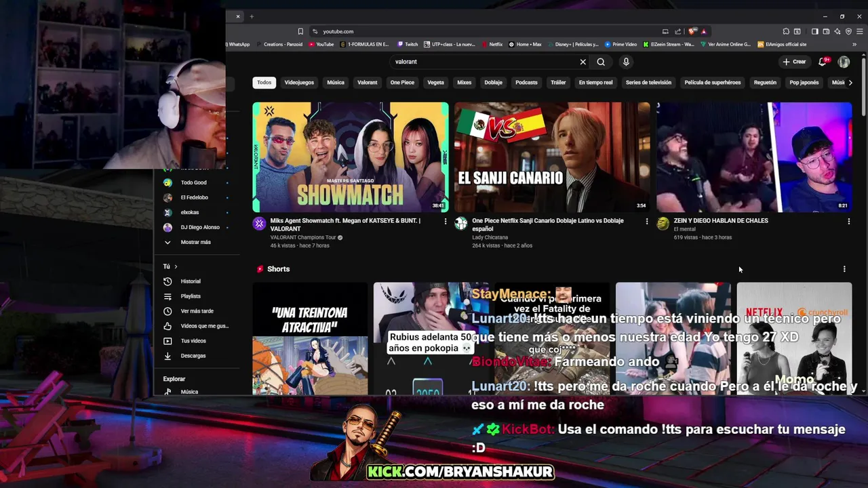Open the Twitch bookmark
The width and height of the screenshot is (868, 488).
coord(408,45)
